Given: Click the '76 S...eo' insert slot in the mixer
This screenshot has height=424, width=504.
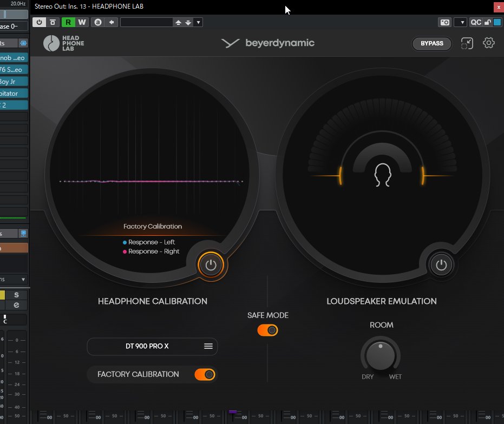Looking at the screenshot, I should click(x=14, y=70).
